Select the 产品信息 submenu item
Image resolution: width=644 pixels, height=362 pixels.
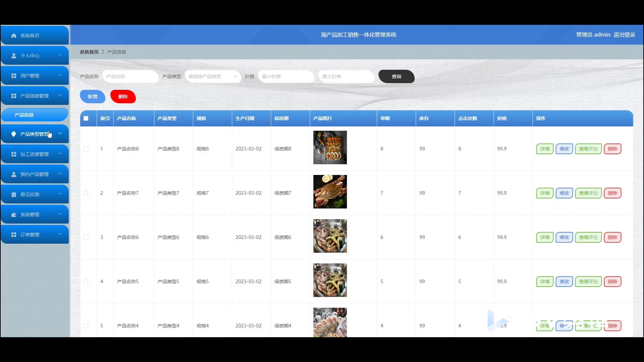(x=24, y=115)
